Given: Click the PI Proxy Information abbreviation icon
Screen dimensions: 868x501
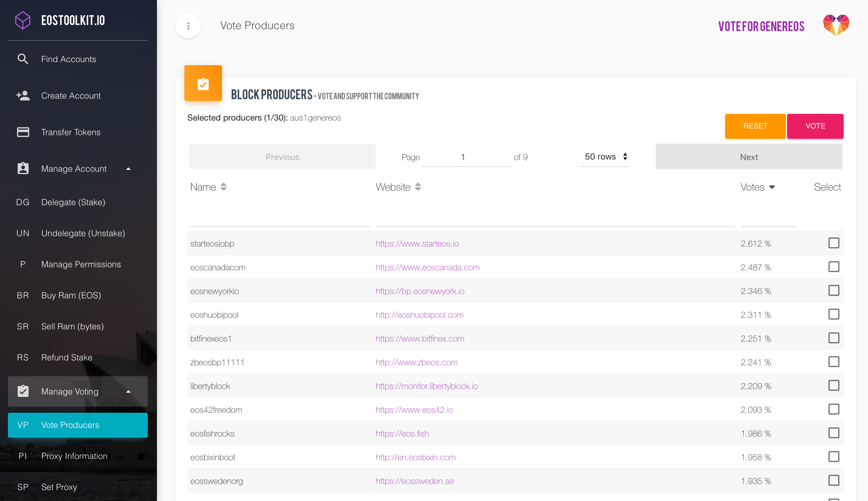Looking at the screenshot, I should 23,456.
